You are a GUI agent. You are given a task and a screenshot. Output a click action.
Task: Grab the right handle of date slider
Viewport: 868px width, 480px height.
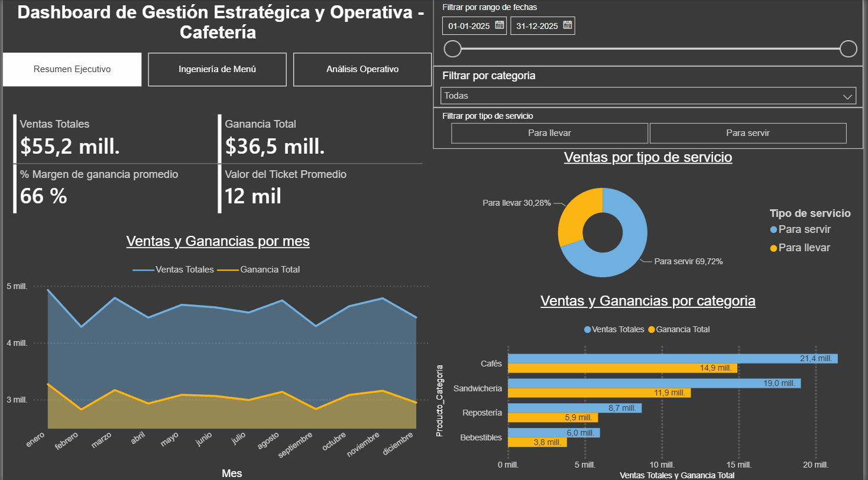pyautogui.click(x=848, y=48)
